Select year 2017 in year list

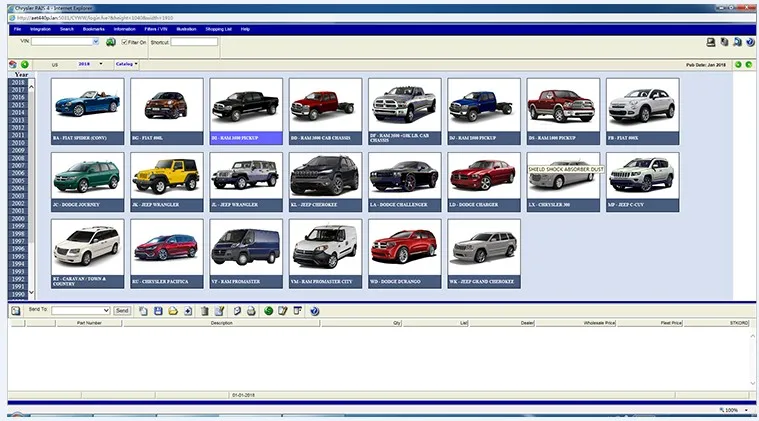coord(18,90)
